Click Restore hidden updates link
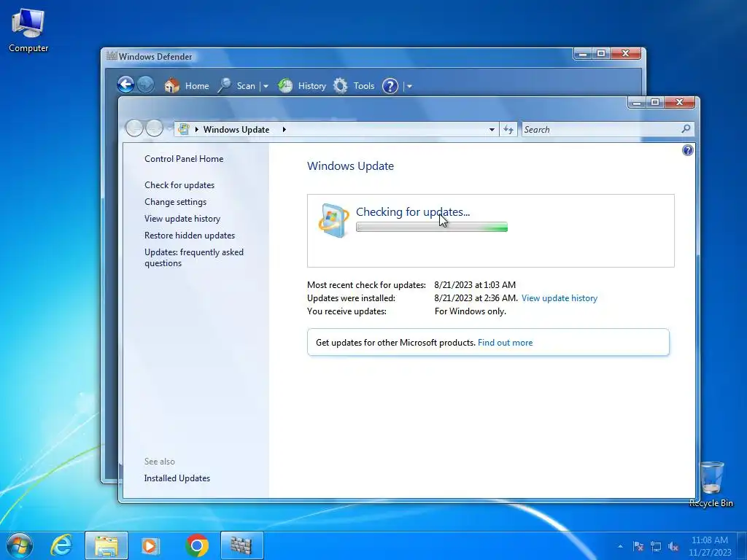 (x=190, y=236)
